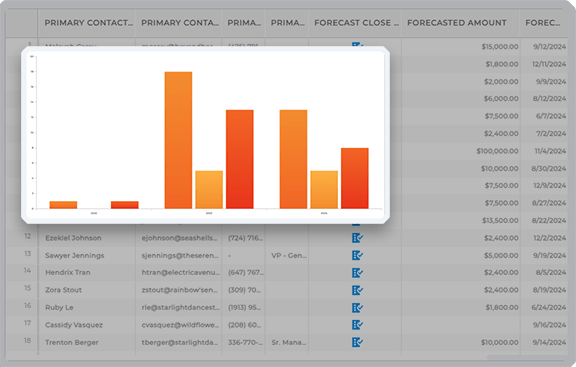Click the forecast close icon for Zora Stout
The width and height of the screenshot is (576, 367).
click(357, 290)
